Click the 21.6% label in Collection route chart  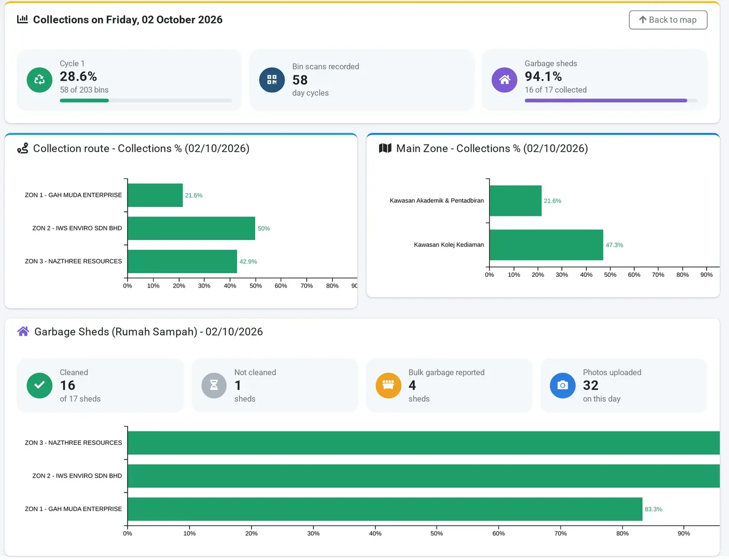194,196
